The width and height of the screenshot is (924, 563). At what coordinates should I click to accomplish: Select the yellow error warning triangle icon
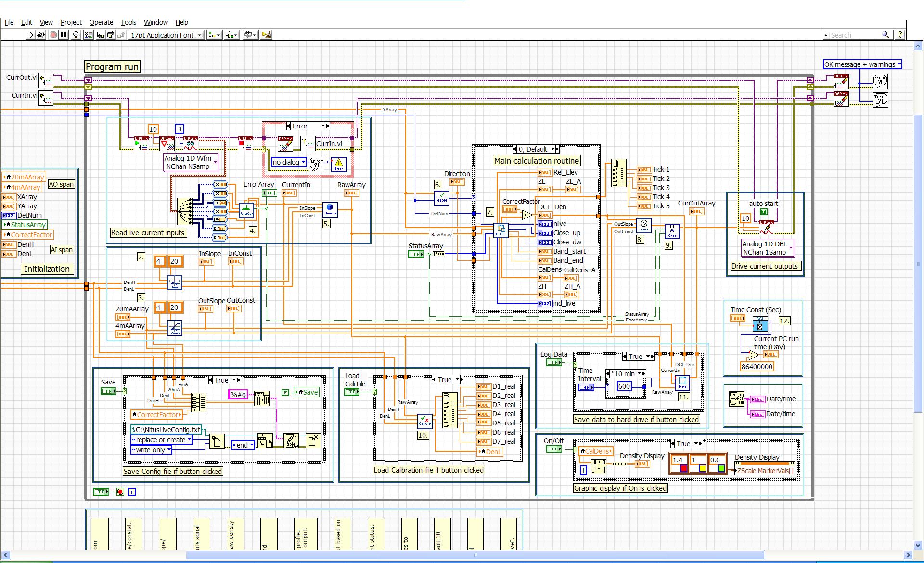click(x=338, y=165)
